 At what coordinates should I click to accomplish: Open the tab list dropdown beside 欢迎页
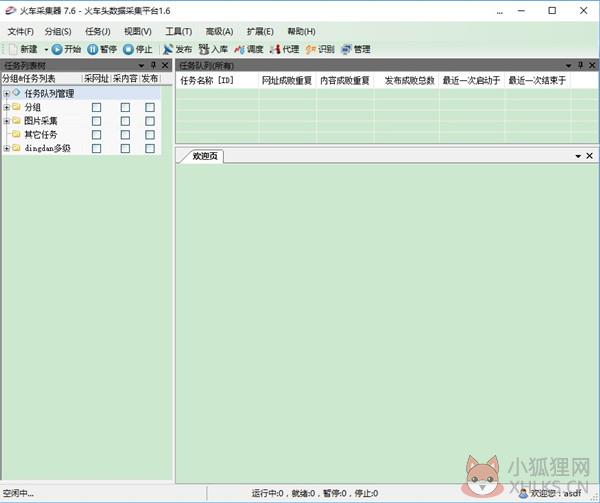click(578, 156)
